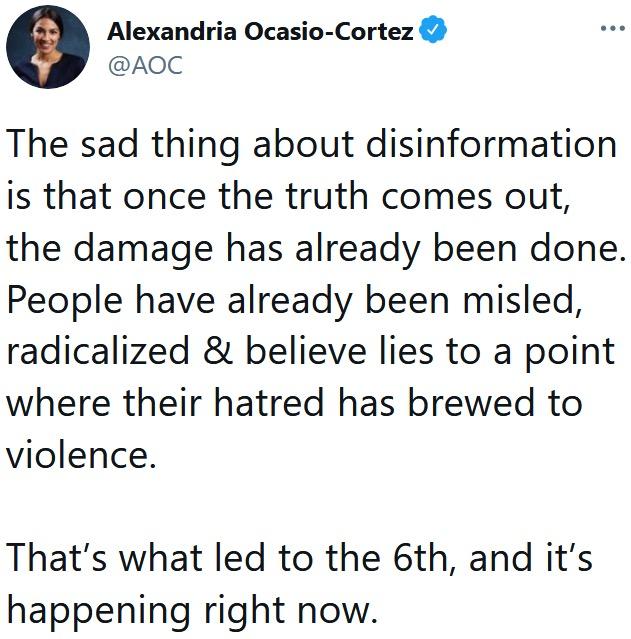Click the phrase "once the truth comes out"
The width and height of the screenshot is (631, 639).
click(324, 197)
